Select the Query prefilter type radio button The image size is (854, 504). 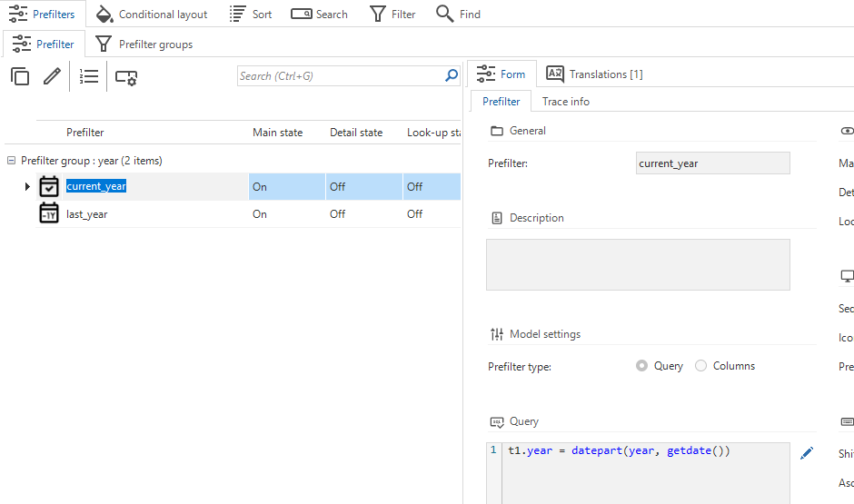click(x=641, y=366)
